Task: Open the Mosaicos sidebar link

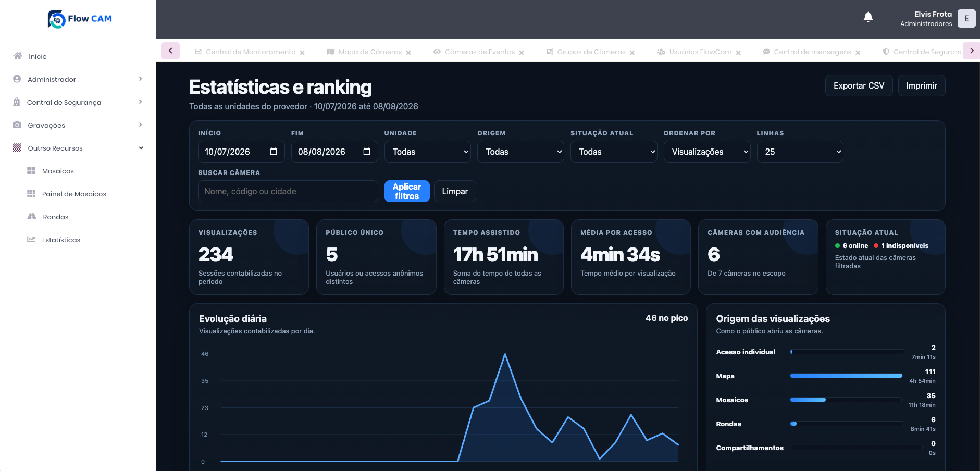Action: pyautogui.click(x=58, y=171)
